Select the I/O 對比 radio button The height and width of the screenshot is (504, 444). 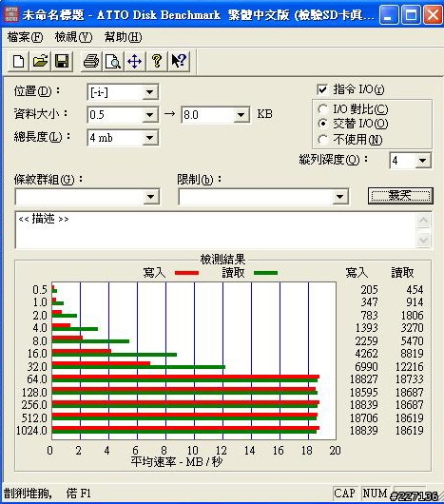pos(322,109)
